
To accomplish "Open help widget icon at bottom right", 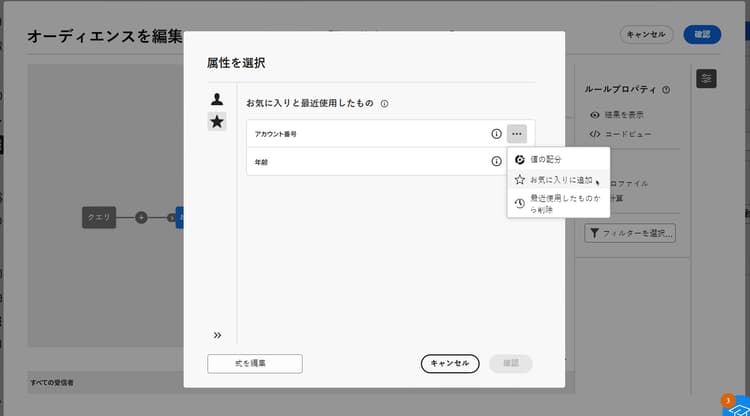I will click(x=737, y=406).
